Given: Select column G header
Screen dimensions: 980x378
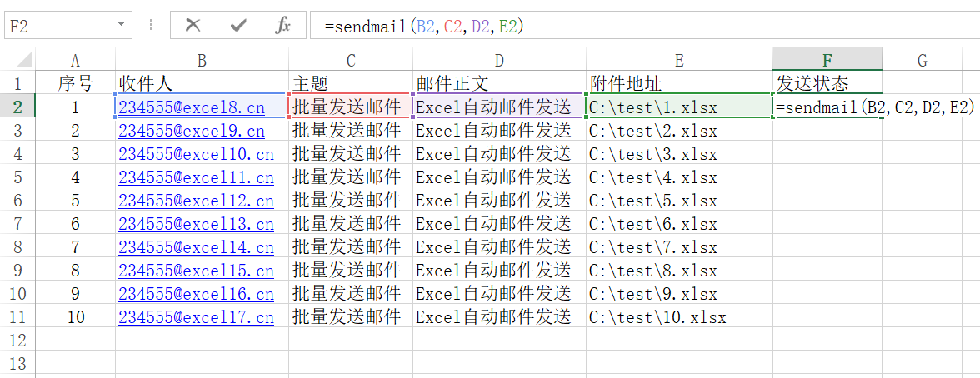Looking at the screenshot, I should 922,60.
